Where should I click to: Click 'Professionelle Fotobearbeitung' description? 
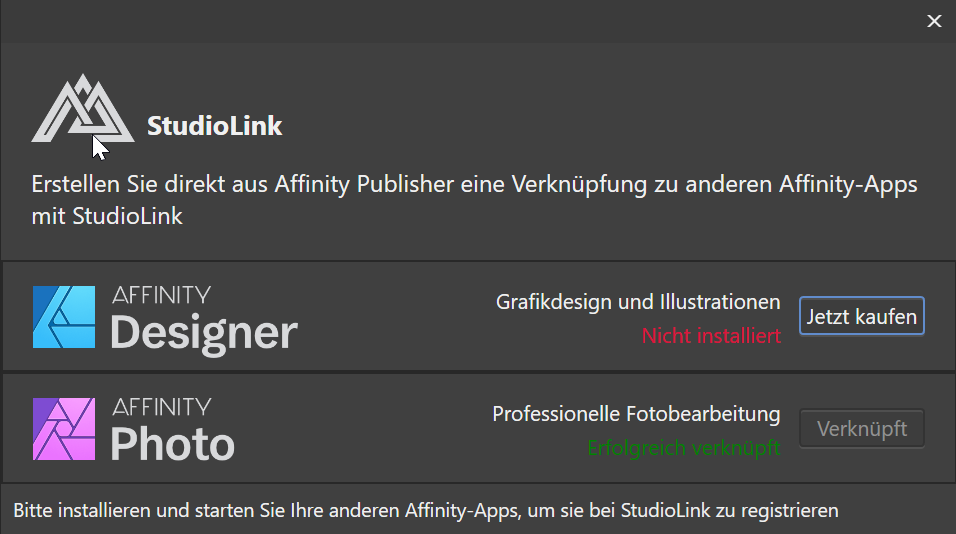pos(636,415)
